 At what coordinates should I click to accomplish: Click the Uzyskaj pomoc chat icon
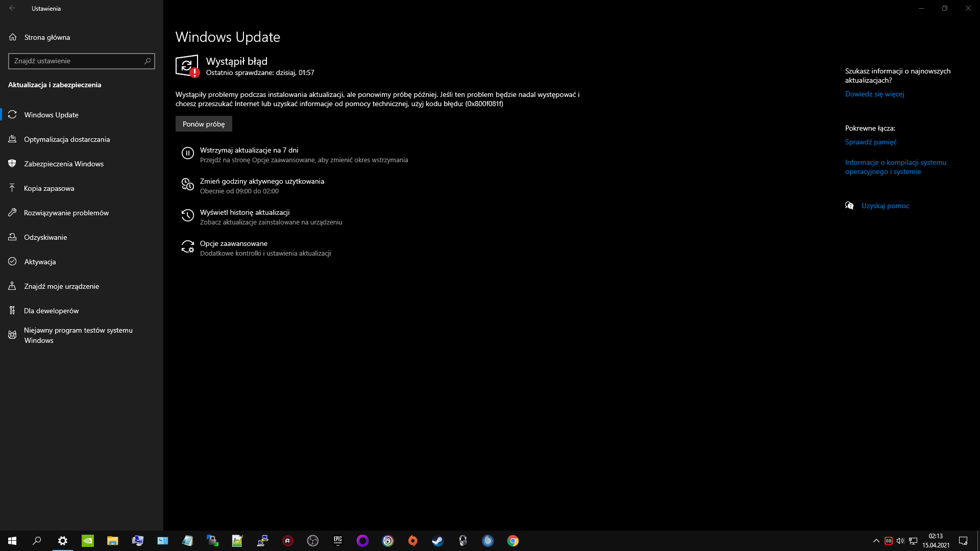pos(849,206)
